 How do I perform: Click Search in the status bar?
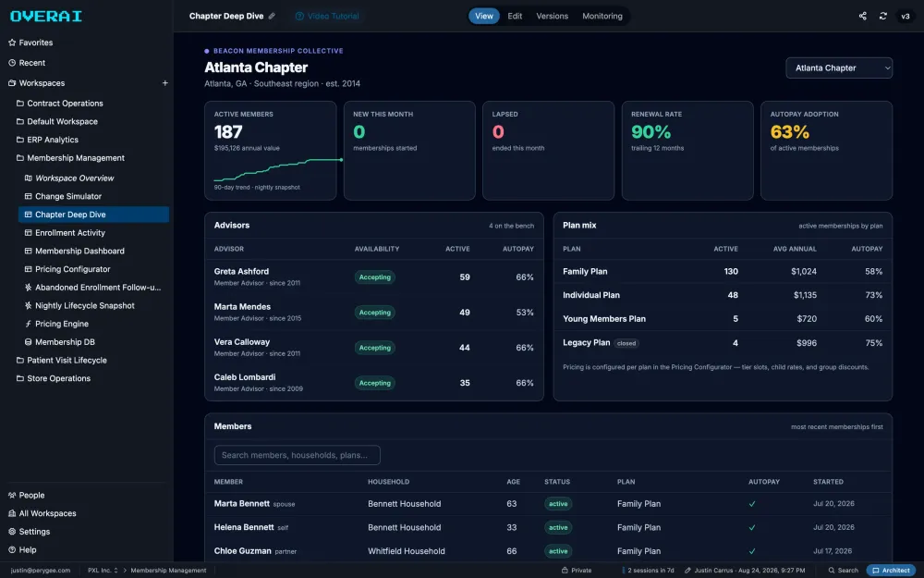pyautogui.click(x=844, y=571)
